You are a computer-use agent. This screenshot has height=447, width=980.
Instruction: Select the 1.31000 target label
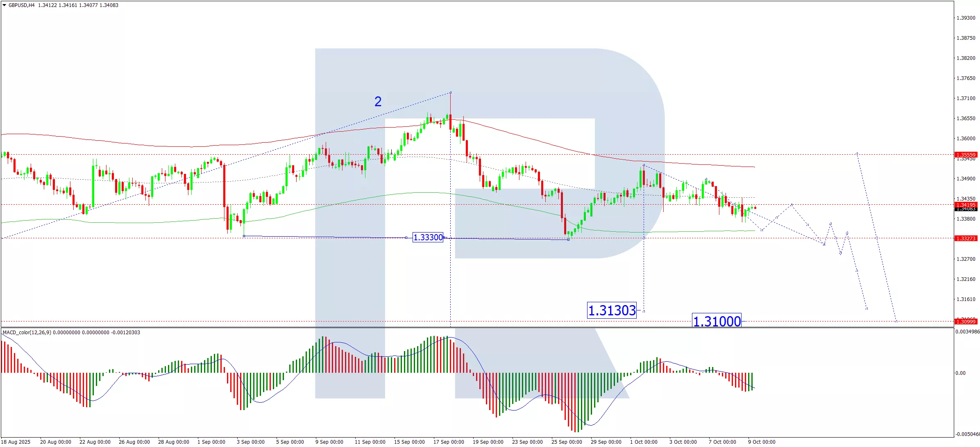click(717, 321)
